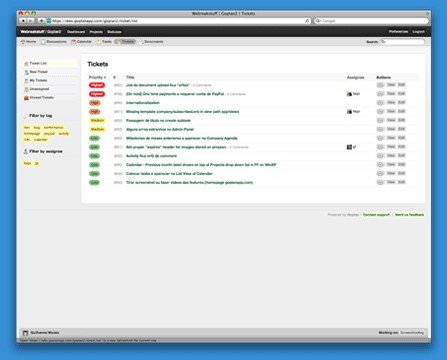Switch to the Discussions tab
This screenshot has width=447, height=360.
click(54, 42)
